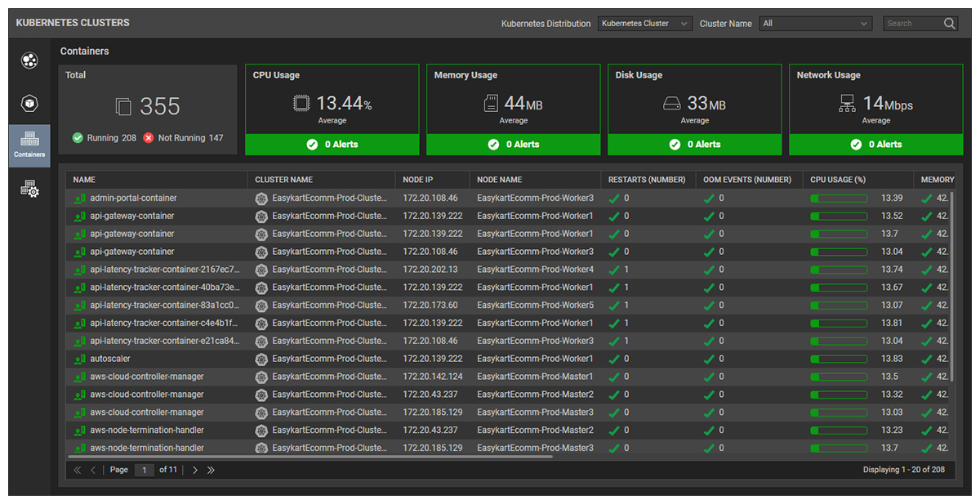Jump to last page of containers
The image size is (980, 504).
[211, 470]
